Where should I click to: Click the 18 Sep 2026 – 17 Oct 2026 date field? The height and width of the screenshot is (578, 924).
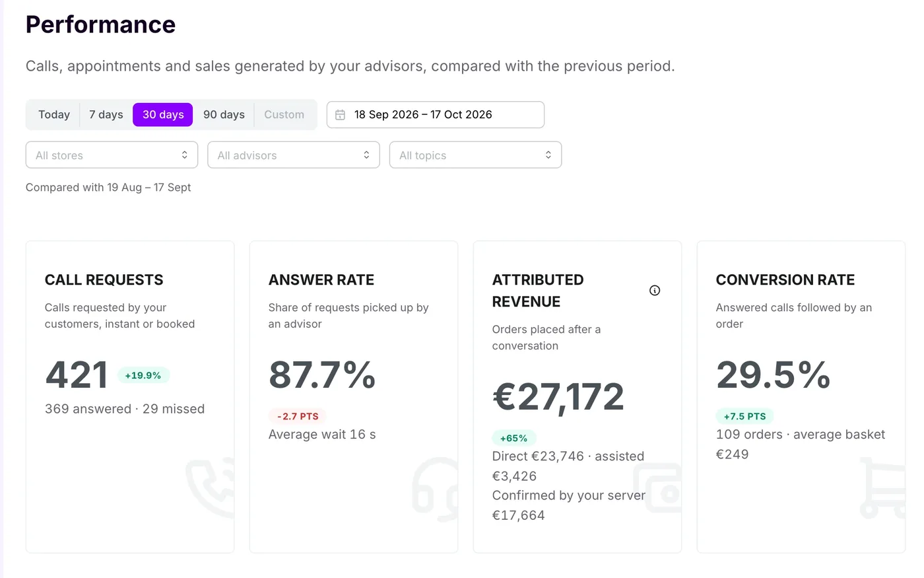point(436,115)
